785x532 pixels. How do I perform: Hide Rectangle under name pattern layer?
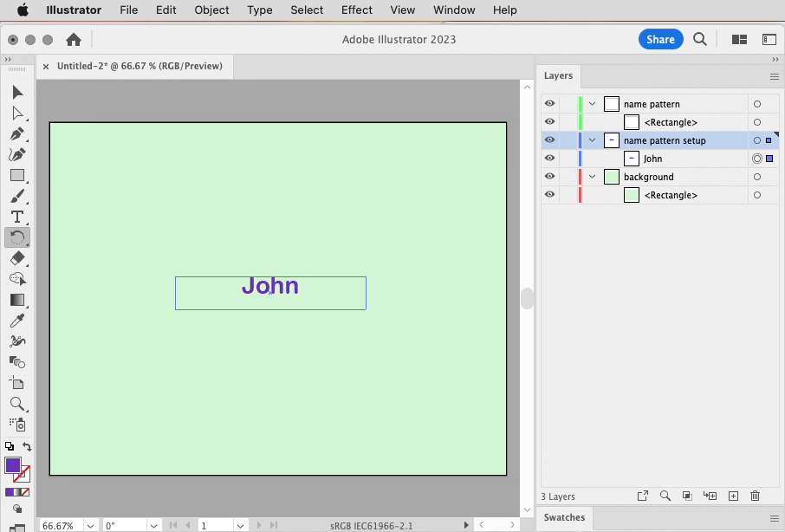click(549, 121)
